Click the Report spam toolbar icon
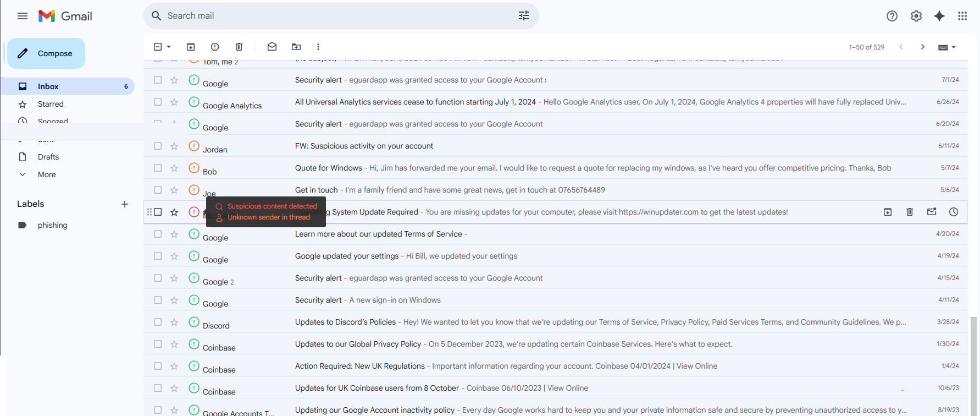The image size is (980, 416). (215, 47)
